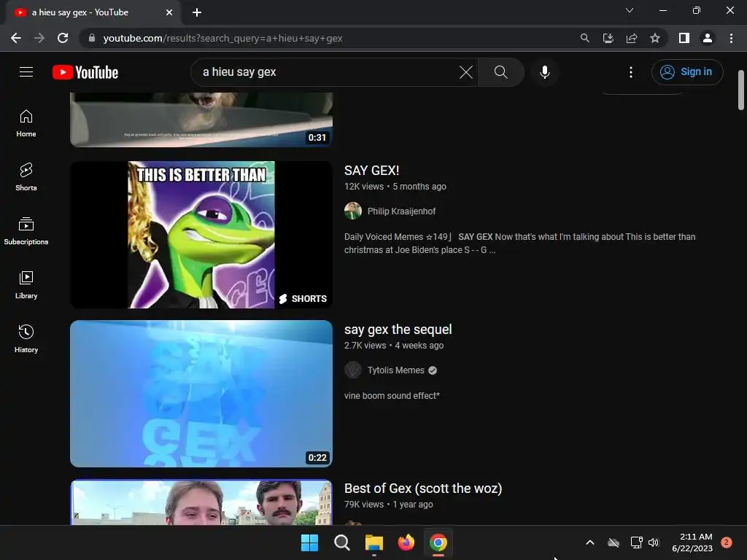Click the install app icon in address bar
Viewport: 747px width, 560px height.
click(x=608, y=38)
